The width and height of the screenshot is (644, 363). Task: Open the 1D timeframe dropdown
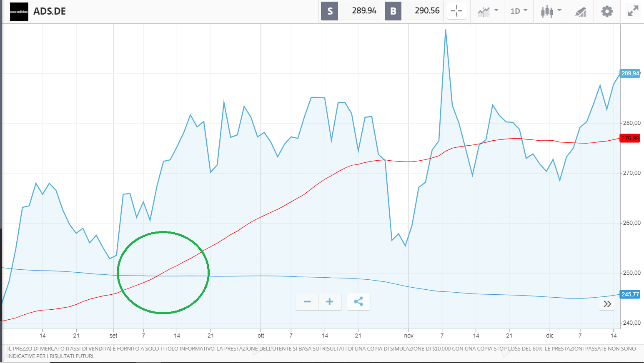(519, 11)
